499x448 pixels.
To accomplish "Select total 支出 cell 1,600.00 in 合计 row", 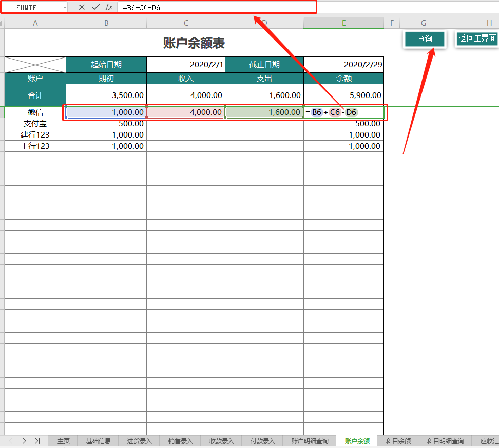I will [264, 95].
